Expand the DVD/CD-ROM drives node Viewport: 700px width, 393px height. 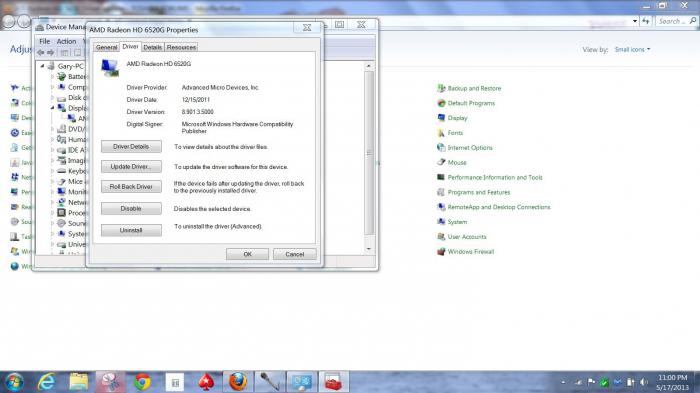point(52,129)
